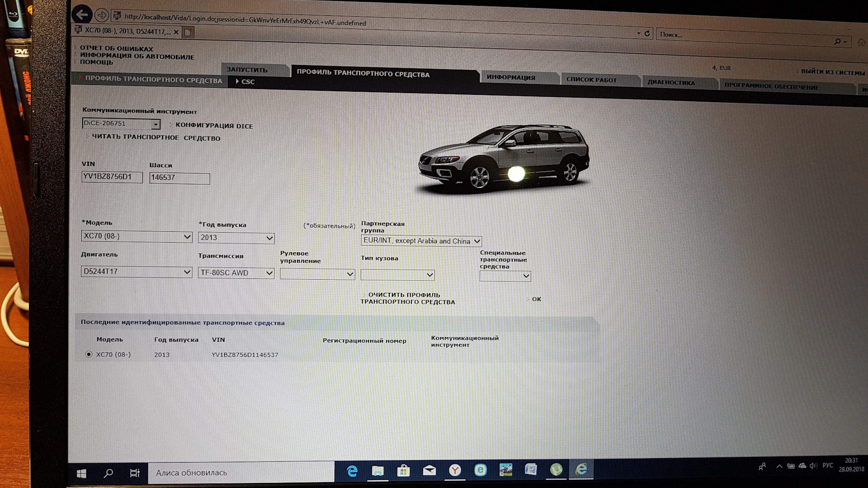868x488 pixels.
Task: Click the search magnifier in the browser search box
Action: tap(837, 42)
